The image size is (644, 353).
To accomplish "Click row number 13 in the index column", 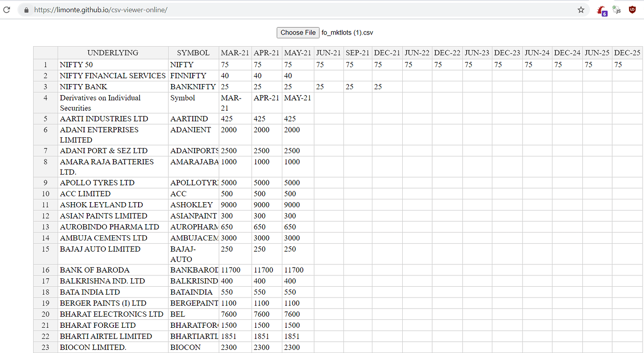I will click(x=45, y=227).
